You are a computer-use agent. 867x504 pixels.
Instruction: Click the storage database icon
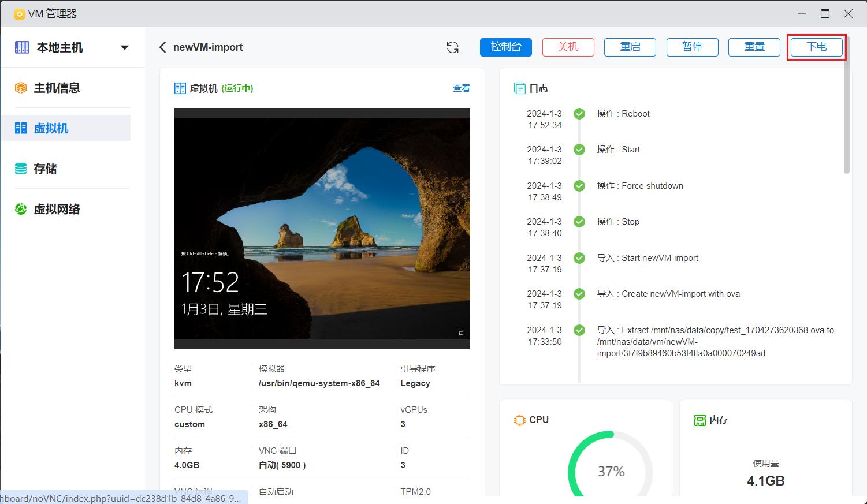point(21,169)
